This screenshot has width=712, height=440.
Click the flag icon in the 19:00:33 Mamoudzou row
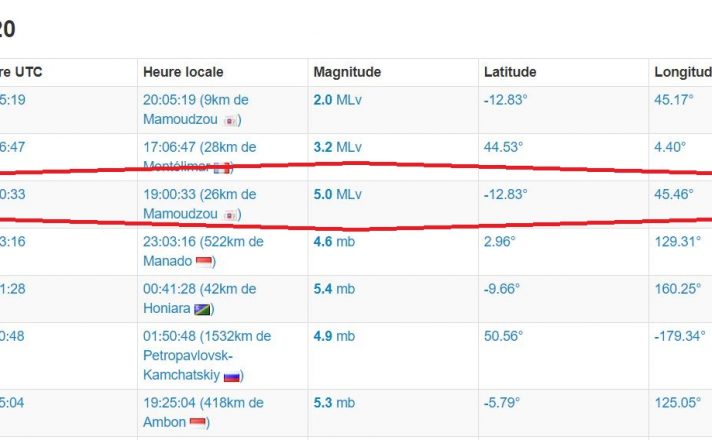230,215
